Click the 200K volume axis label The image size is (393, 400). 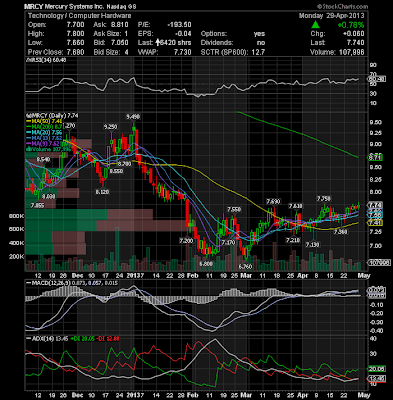pos(17,257)
